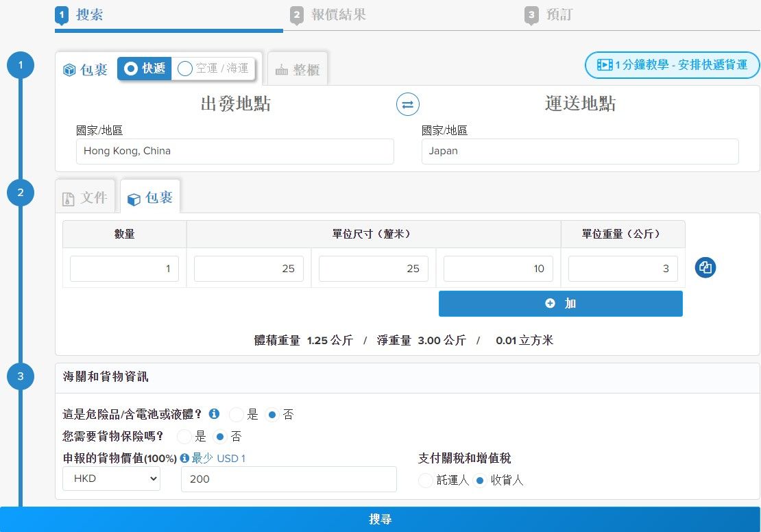761x532 pixels.
Task: Select 空運 / 海運 shipping mode
Action: pos(213,69)
